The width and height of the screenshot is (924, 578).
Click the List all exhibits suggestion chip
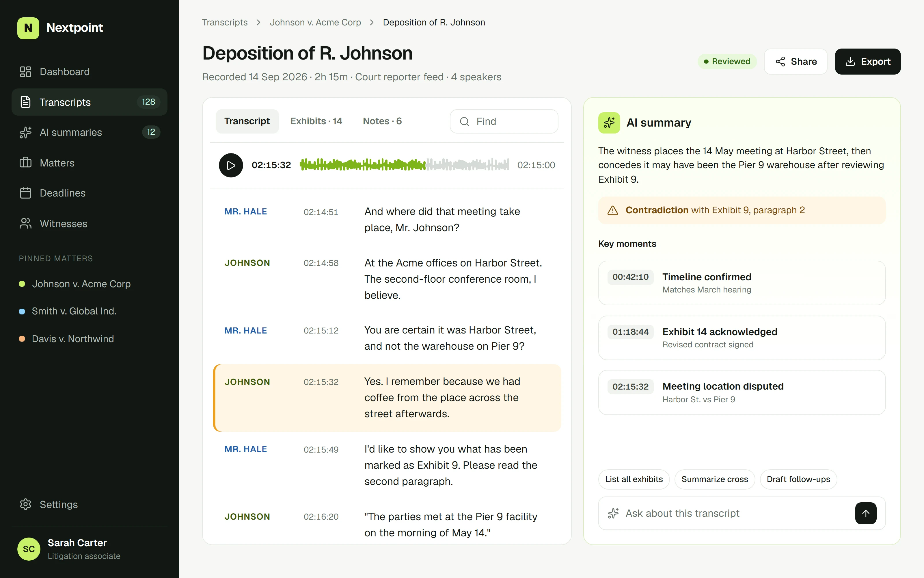click(x=634, y=479)
